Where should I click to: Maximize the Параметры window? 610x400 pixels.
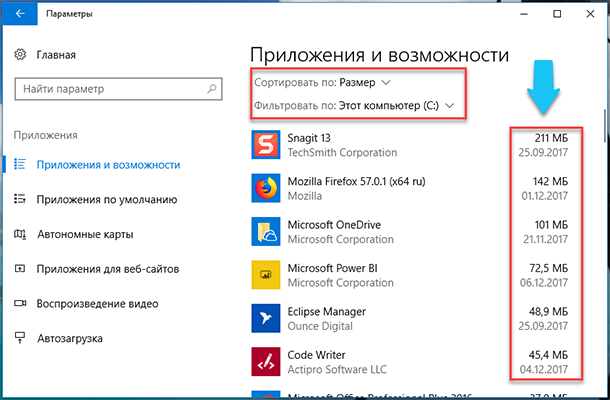pos(557,14)
